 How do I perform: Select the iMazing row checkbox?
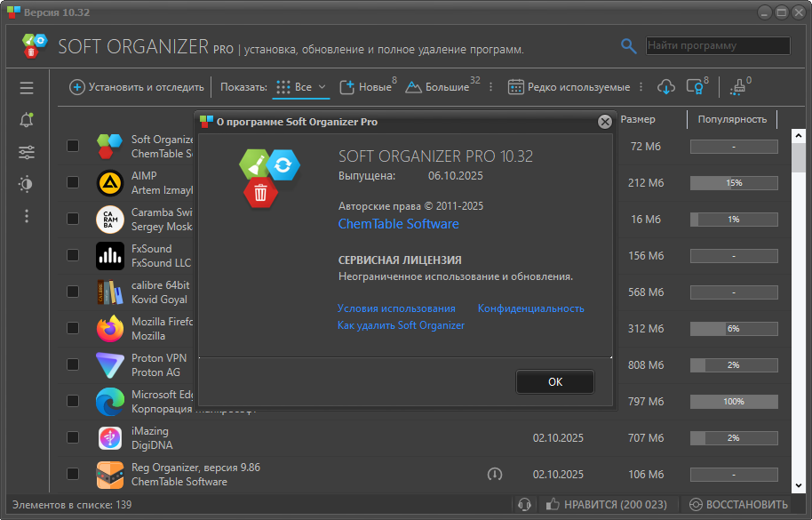coord(73,437)
